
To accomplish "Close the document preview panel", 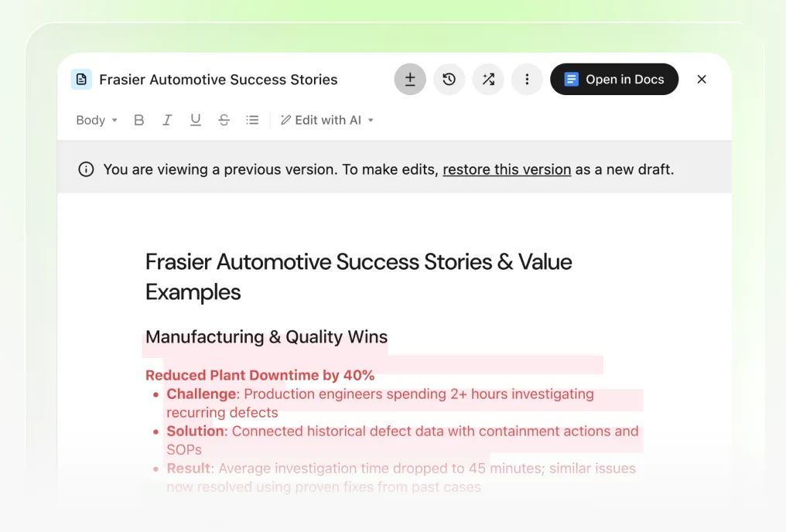I will tap(702, 79).
